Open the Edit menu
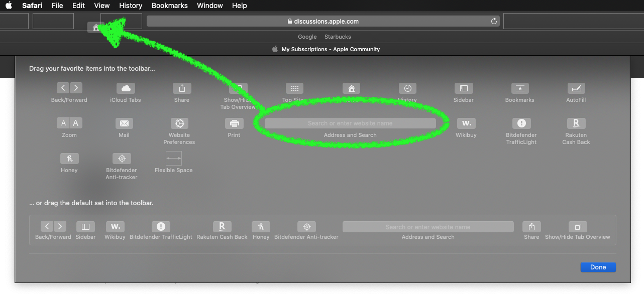644x296 pixels. click(x=78, y=6)
